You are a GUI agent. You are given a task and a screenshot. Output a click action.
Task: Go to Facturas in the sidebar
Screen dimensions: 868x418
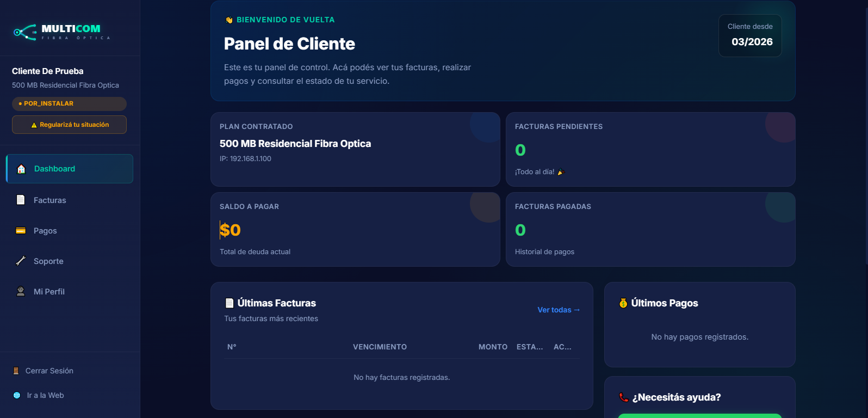[70, 200]
